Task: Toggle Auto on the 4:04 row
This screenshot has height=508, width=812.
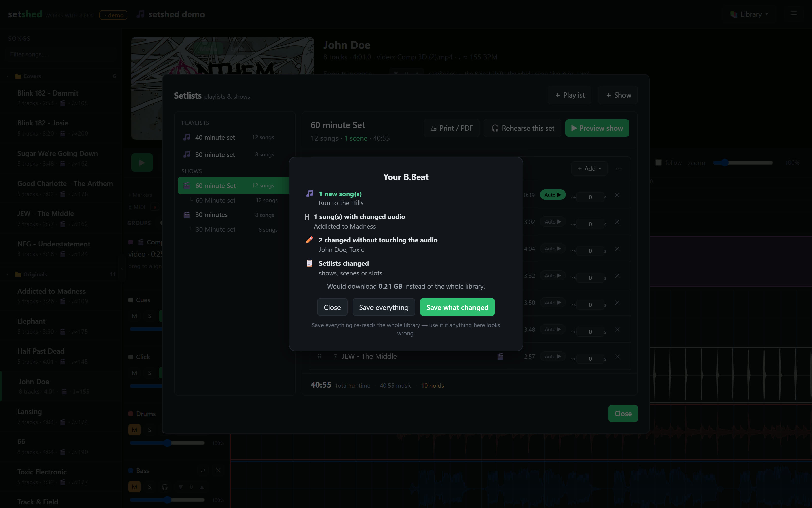Action: tap(553, 249)
